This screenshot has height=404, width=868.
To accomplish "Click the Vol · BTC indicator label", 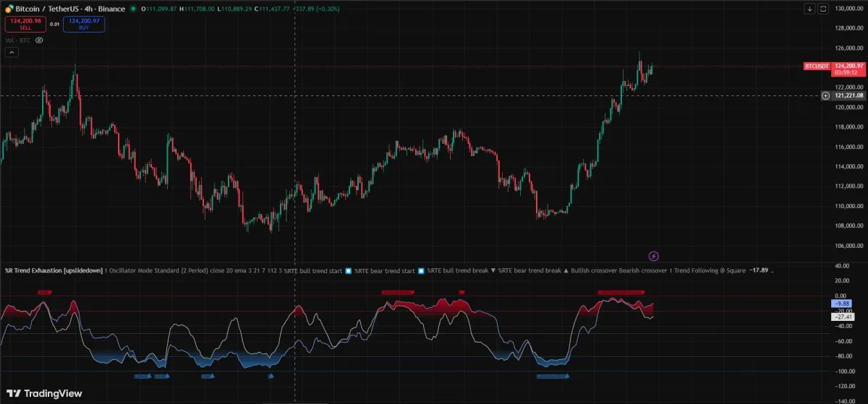I will (18, 40).
